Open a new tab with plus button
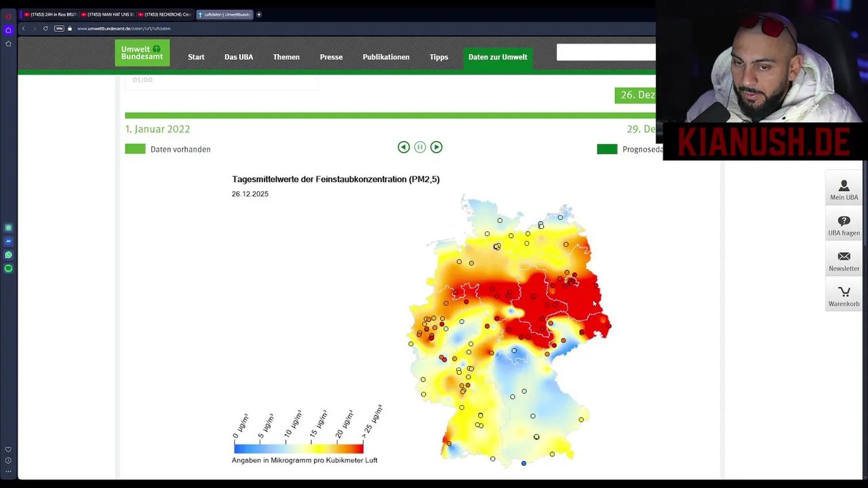Viewport: 868px width, 488px height. 259,14
